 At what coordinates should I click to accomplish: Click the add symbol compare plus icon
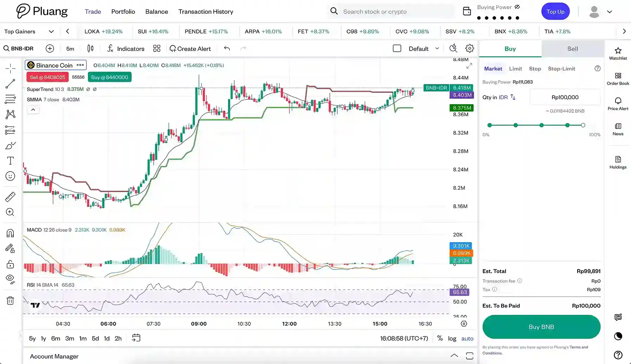[x=50, y=48]
